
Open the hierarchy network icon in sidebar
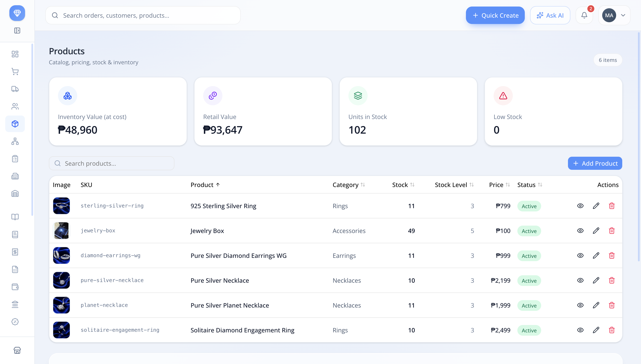15,141
